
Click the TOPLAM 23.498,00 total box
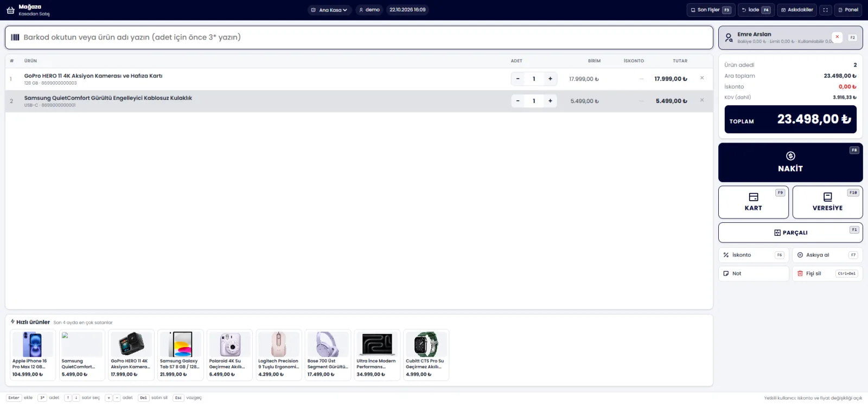pos(790,119)
